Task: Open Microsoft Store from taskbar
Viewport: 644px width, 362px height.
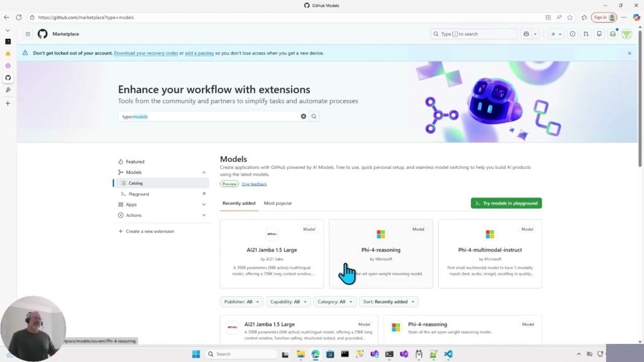Action: coord(330,354)
